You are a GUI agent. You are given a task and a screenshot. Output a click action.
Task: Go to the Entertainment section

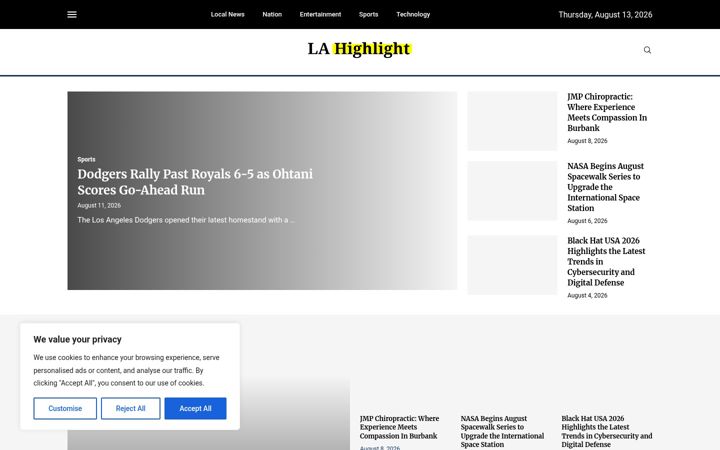[x=320, y=15]
